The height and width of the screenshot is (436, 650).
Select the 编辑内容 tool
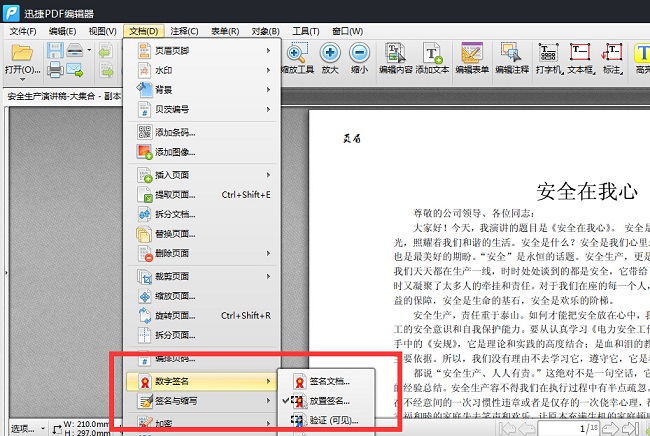pyautogui.click(x=395, y=58)
